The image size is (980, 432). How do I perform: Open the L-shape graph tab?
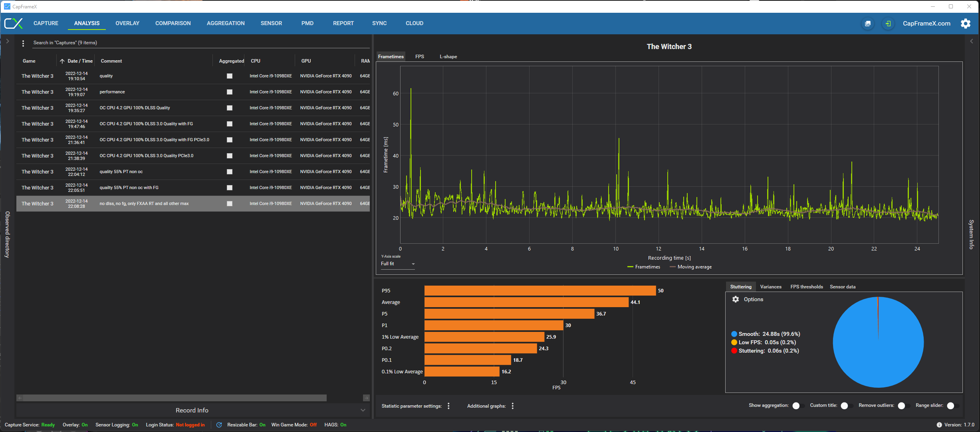point(448,57)
